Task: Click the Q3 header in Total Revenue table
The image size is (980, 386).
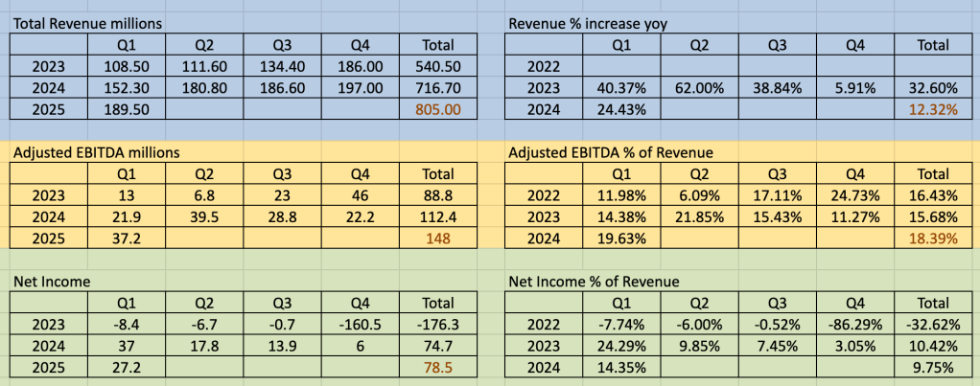Action: [282, 44]
